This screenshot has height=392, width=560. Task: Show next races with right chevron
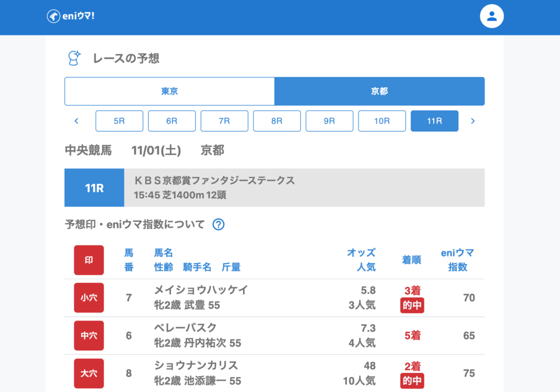[x=472, y=121]
